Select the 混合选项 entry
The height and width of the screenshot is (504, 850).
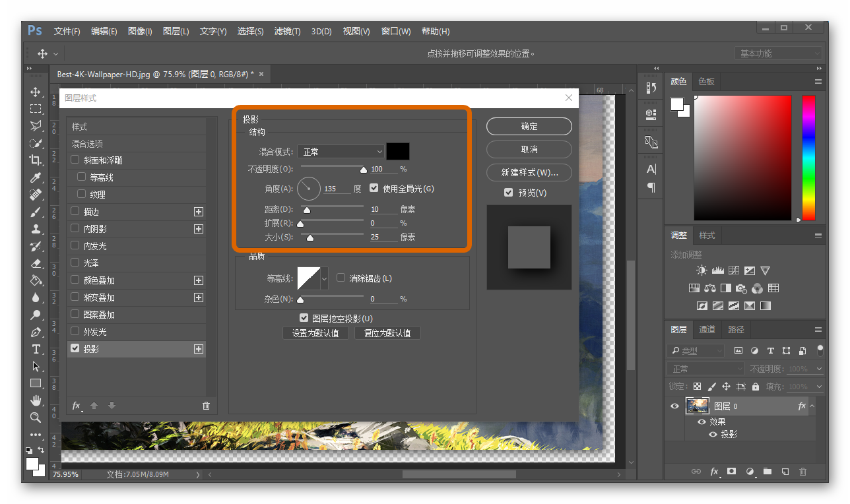click(136, 143)
